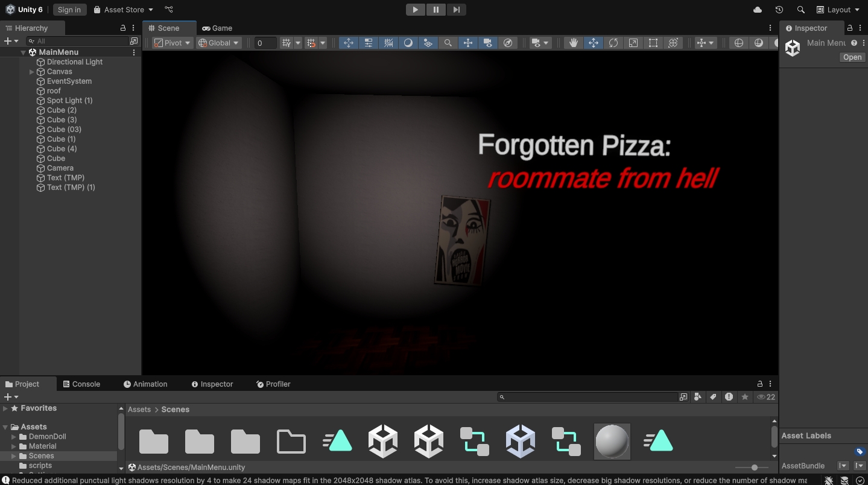Select the Hand tool in the toolbar
This screenshot has width=868, height=485.
[573, 42]
